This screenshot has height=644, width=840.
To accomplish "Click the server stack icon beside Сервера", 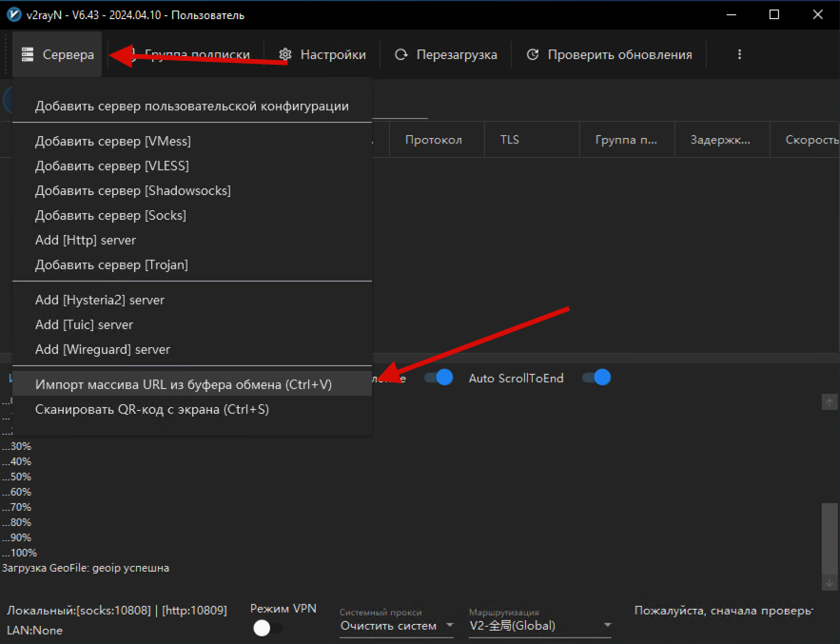I will [x=28, y=54].
